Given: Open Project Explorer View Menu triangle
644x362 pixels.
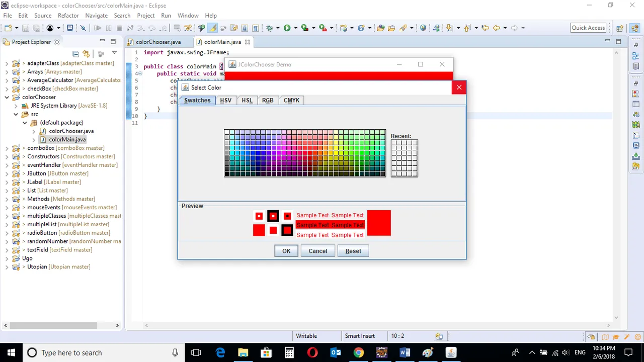Looking at the screenshot, I should [114, 53].
